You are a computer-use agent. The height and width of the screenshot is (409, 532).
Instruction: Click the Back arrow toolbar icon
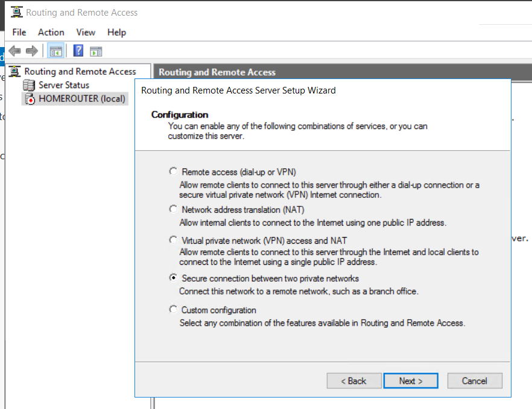tap(15, 51)
